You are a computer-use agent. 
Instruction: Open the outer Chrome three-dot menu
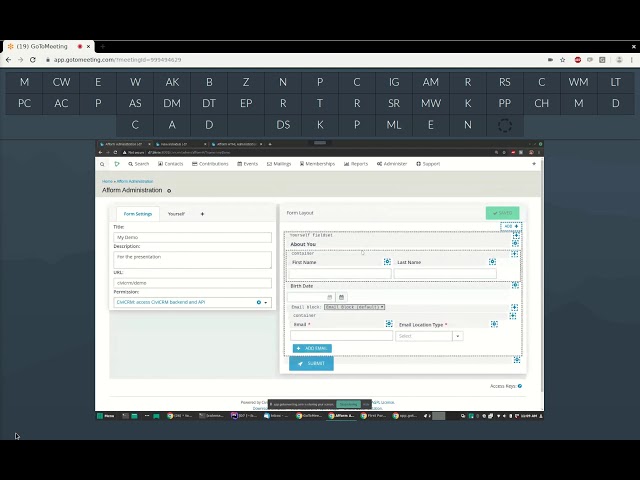click(631, 60)
